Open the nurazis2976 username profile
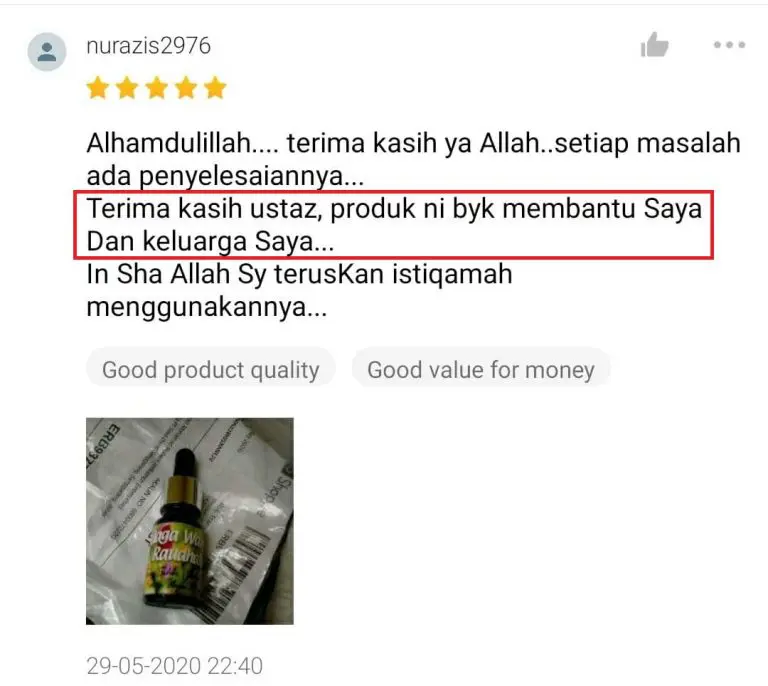Image resolution: width=768 pixels, height=686 pixels. pyautogui.click(x=148, y=46)
